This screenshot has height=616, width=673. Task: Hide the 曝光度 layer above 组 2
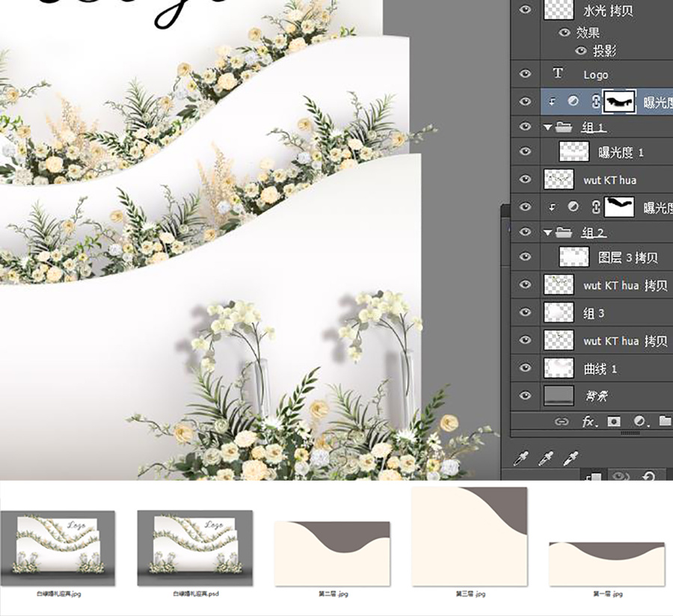tap(525, 207)
